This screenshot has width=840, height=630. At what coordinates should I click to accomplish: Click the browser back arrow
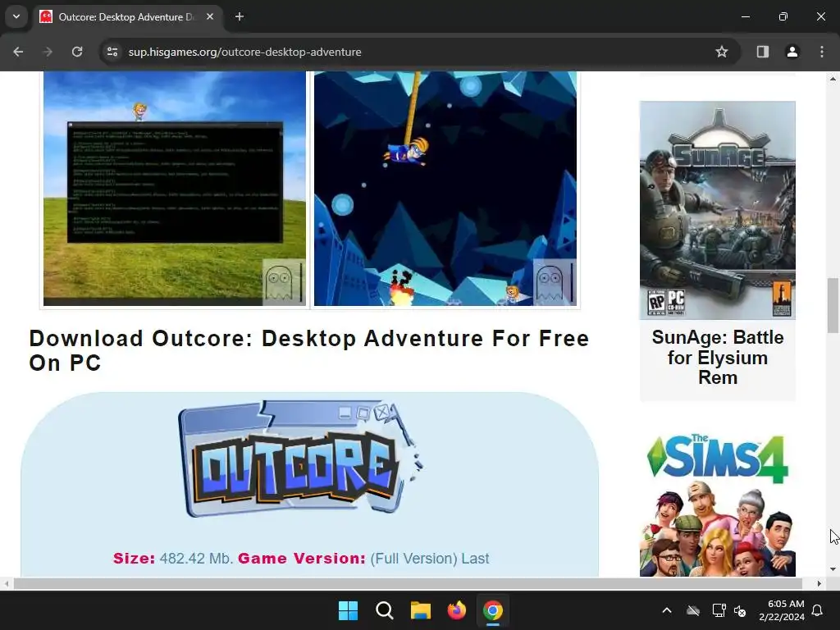click(18, 52)
